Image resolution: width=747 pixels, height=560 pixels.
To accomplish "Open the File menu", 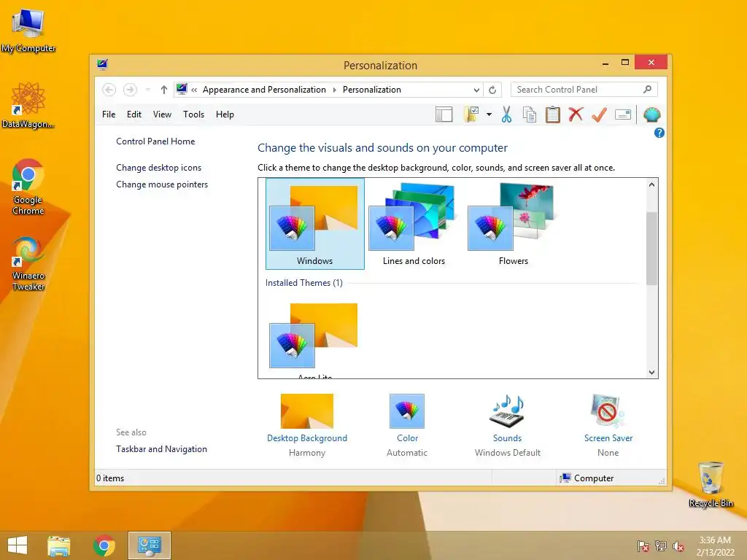I will click(x=109, y=114).
